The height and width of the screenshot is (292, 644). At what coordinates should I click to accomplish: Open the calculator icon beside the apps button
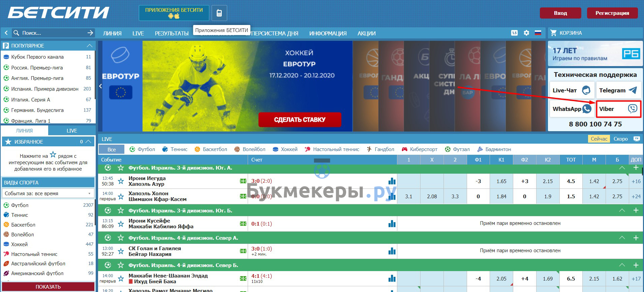[x=219, y=13]
